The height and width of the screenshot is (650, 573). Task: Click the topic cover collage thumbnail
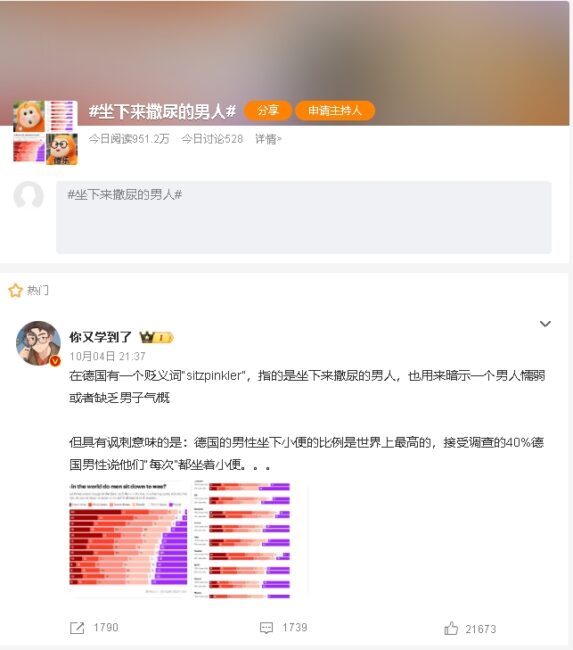pos(46,133)
